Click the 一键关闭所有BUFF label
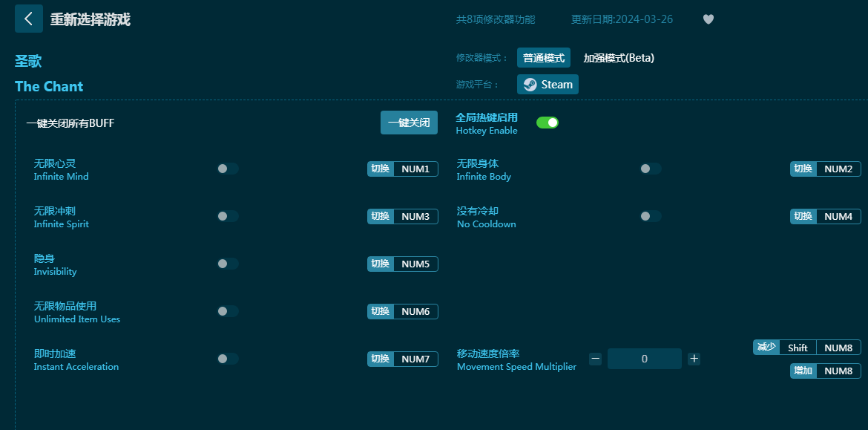The image size is (868, 430). click(x=70, y=123)
